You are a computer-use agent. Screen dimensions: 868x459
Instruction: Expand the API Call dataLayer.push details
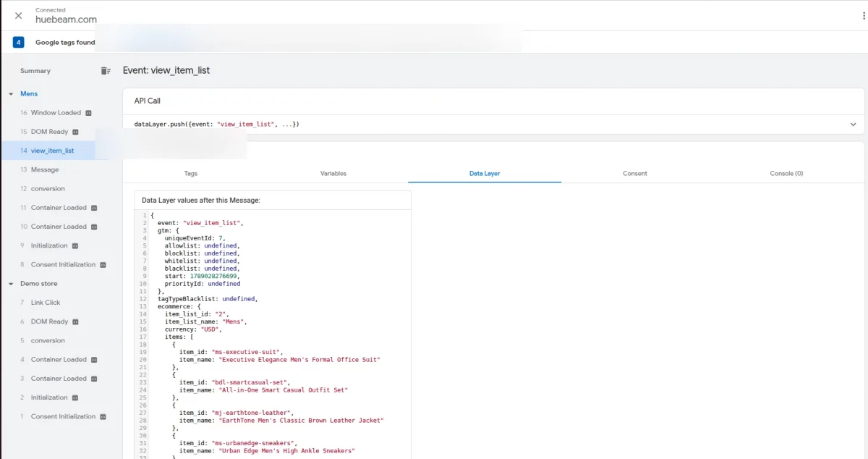click(853, 125)
